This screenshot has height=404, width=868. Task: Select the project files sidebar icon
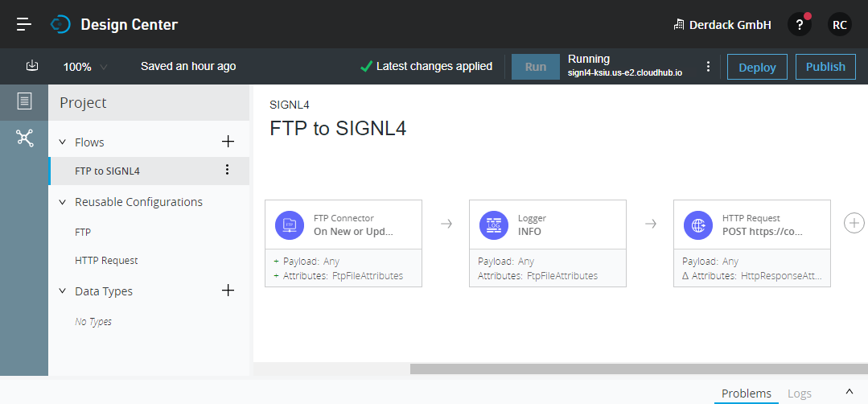tap(24, 101)
